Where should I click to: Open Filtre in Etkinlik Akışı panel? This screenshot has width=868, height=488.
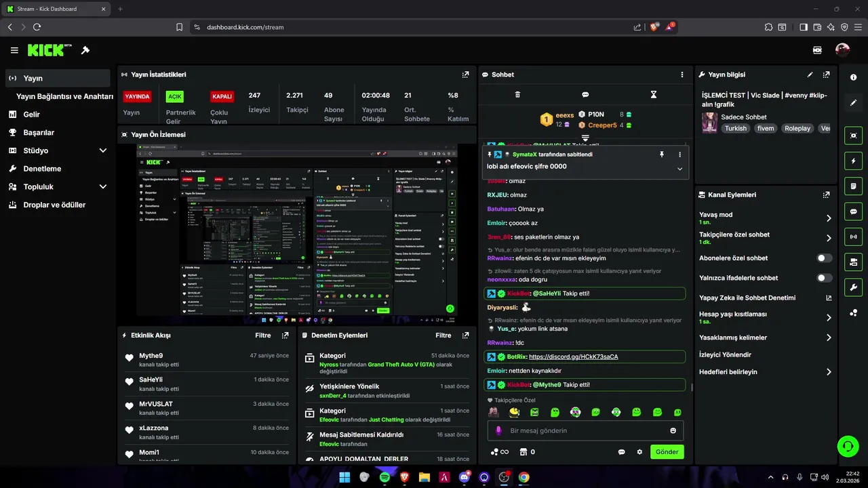pyautogui.click(x=263, y=335)
